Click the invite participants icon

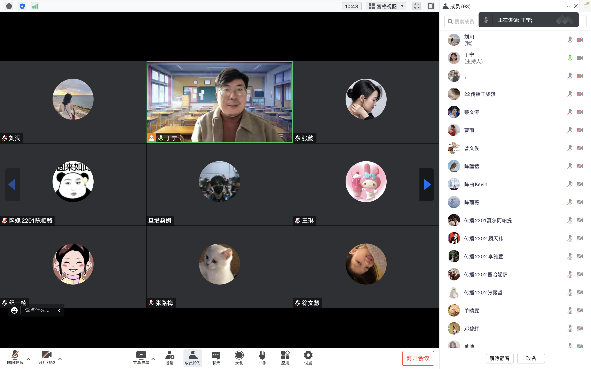click(x=170, y=357)
